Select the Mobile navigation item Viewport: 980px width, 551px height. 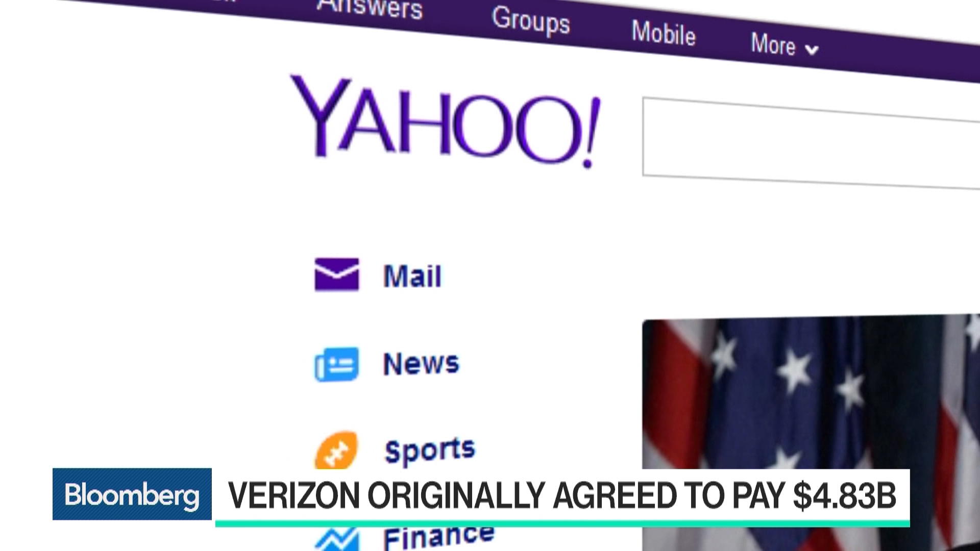point(664,33)
